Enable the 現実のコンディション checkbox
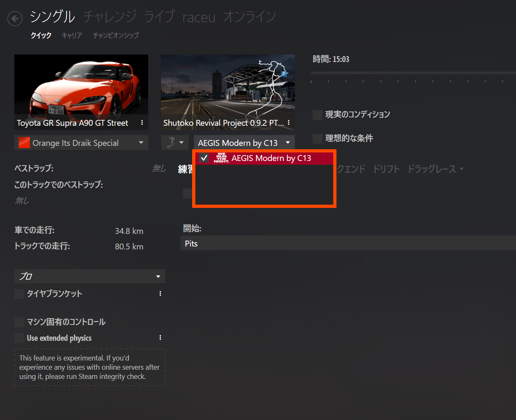Image resolution: width=516 pixels, height=420 pixels. pos(318,114)
